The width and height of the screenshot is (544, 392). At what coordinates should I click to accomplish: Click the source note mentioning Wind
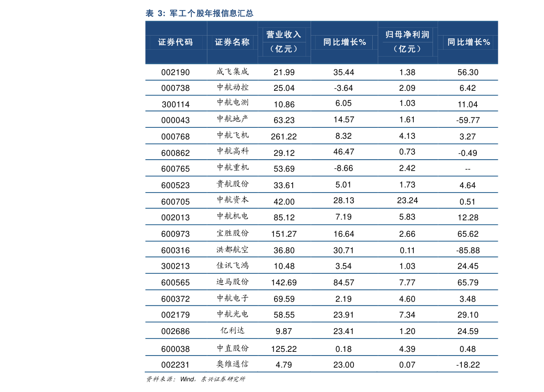195,379
